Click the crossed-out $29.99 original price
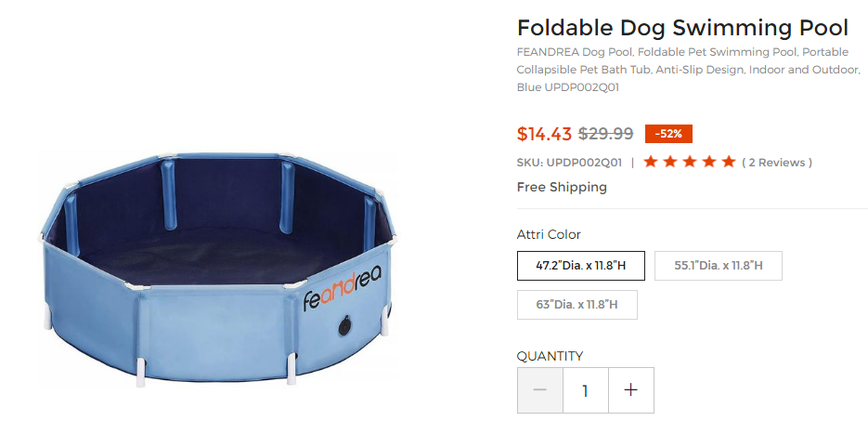868x421 pixels. [605, 134]
